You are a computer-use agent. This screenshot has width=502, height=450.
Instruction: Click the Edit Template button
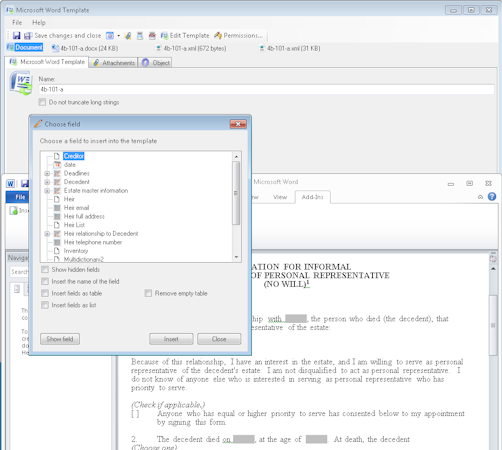(185, 35)
